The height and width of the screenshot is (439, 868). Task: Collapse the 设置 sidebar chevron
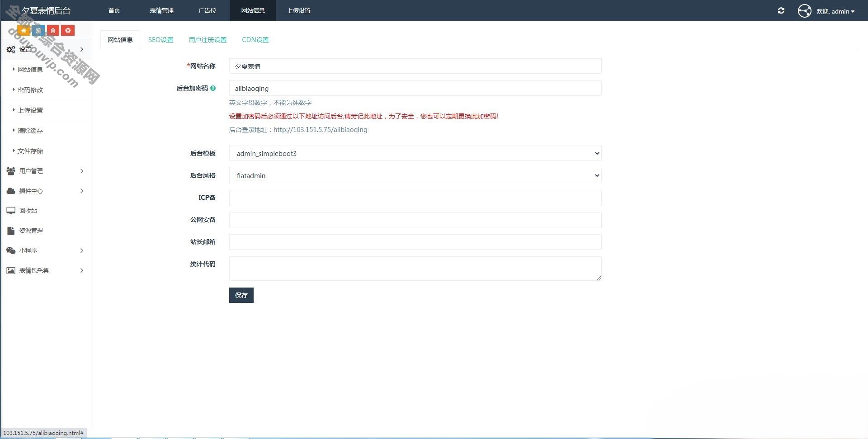tap(82, 49)
